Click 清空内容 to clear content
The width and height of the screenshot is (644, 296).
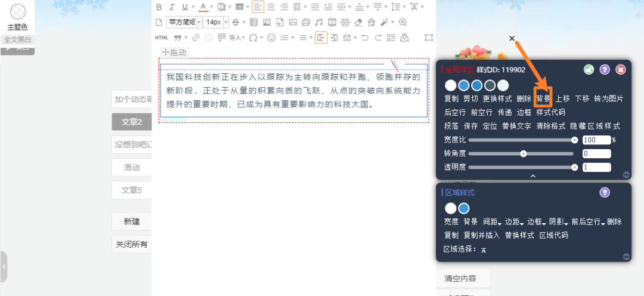click(x=460, y=278)
